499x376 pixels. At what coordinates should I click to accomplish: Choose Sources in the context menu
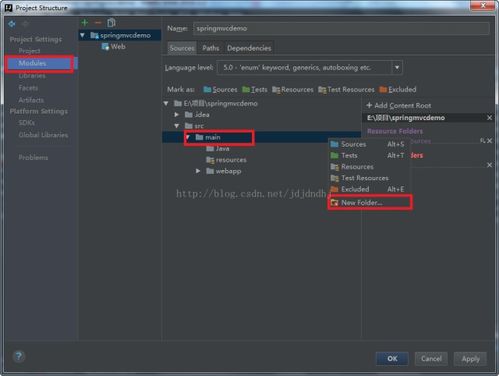tap(369, 144)
